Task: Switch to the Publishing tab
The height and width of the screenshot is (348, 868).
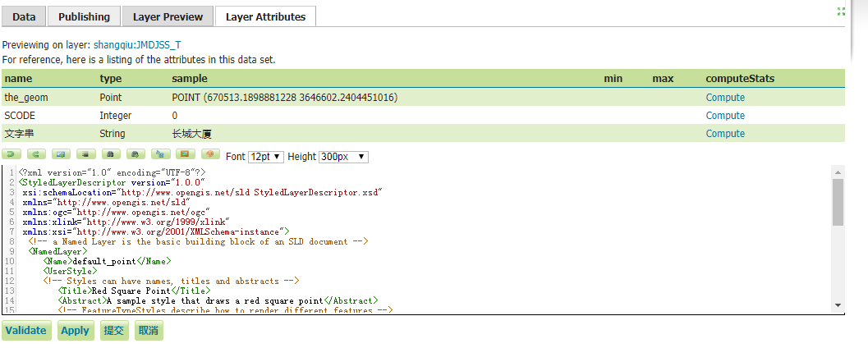Action: coord(84,16)
